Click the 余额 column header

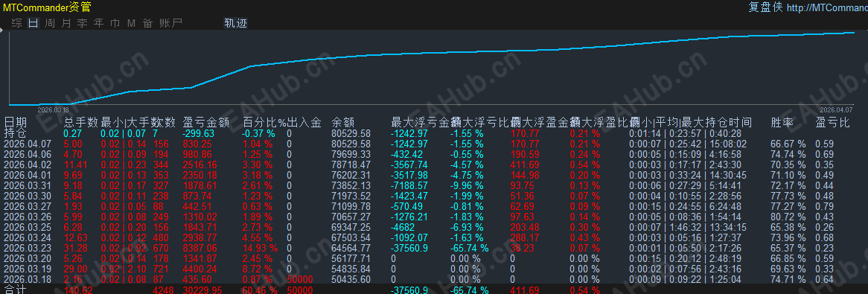(342, 122)
